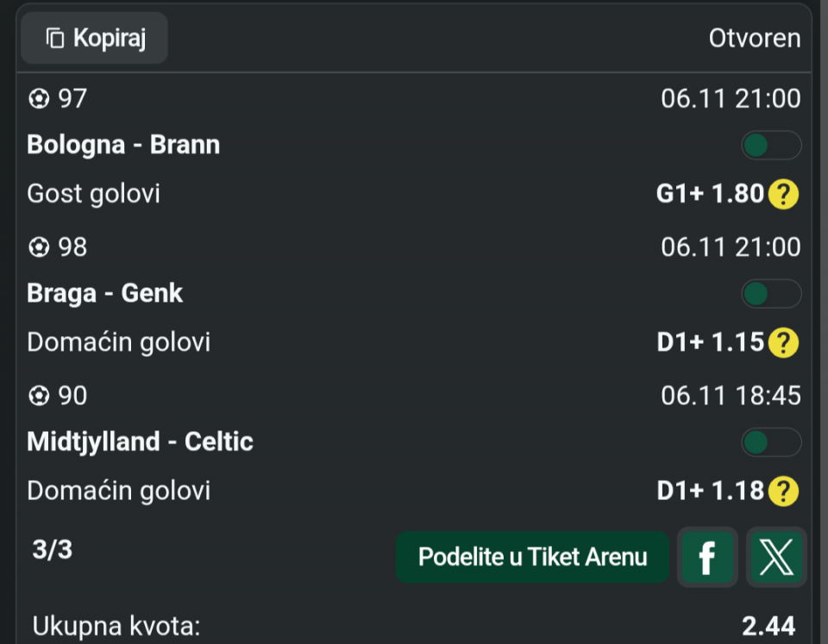Select the Bologna - Brann match title

pos(123,145)
